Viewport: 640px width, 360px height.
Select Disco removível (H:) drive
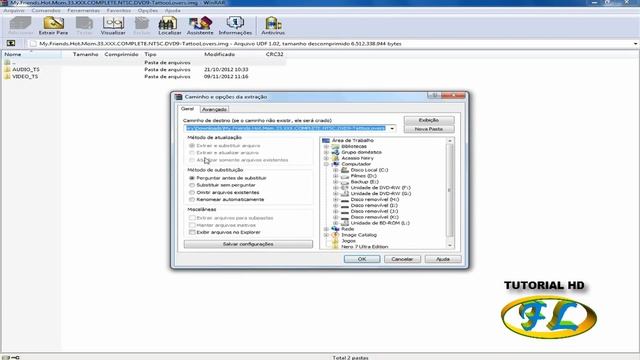click(375, 199)
